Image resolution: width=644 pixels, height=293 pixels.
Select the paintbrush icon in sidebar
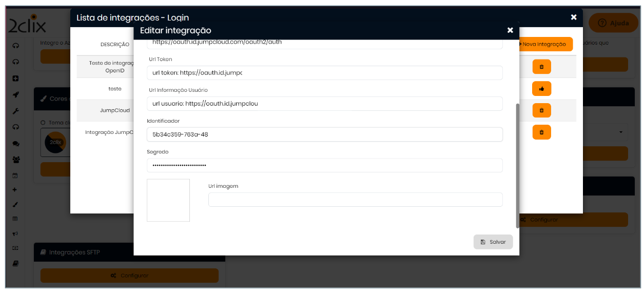16,204
